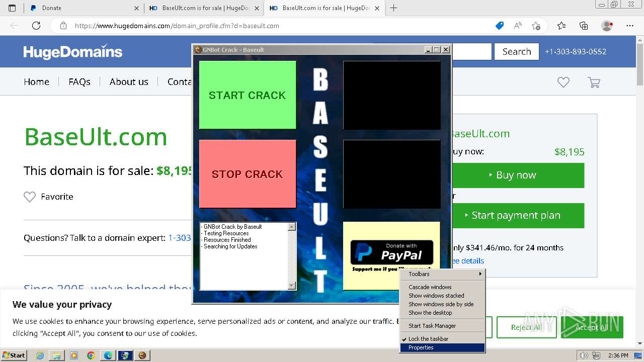The width and height of the screenshot is (644, 362).
Task: Launch Internet Explorer from taskbar
Action: pos(40,355)
